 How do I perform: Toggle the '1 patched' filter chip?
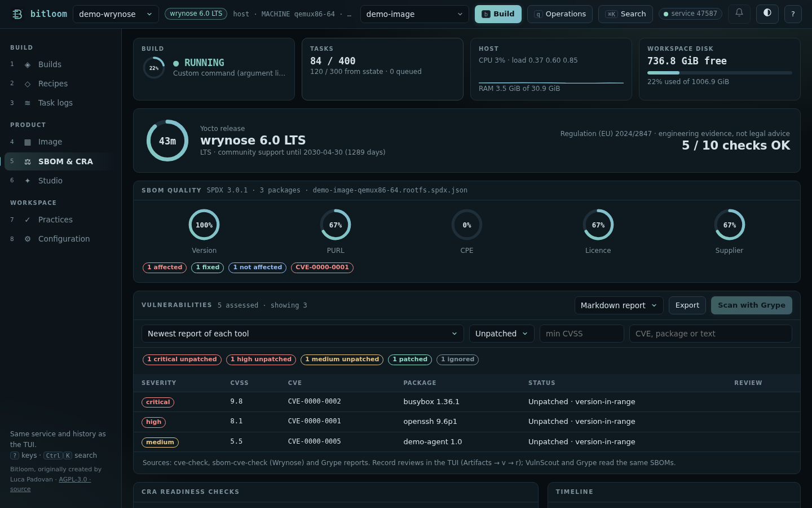point(410,360)
